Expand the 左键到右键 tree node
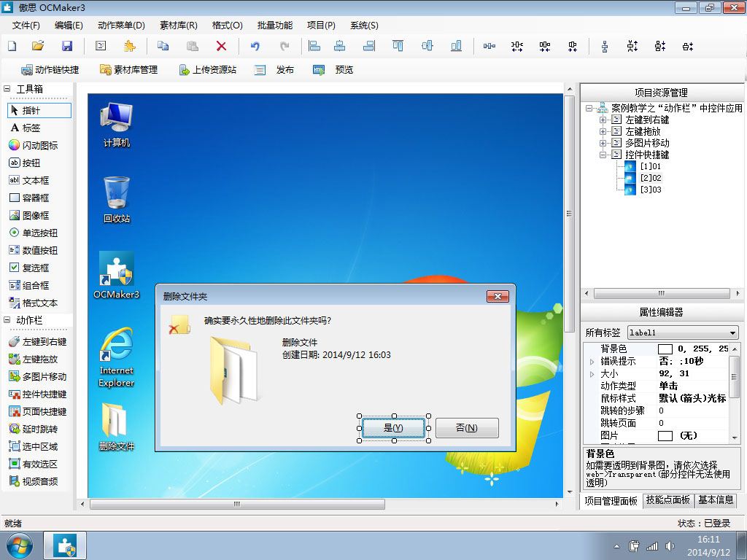This screenshot has width=747, height=560. pos(603,120)
